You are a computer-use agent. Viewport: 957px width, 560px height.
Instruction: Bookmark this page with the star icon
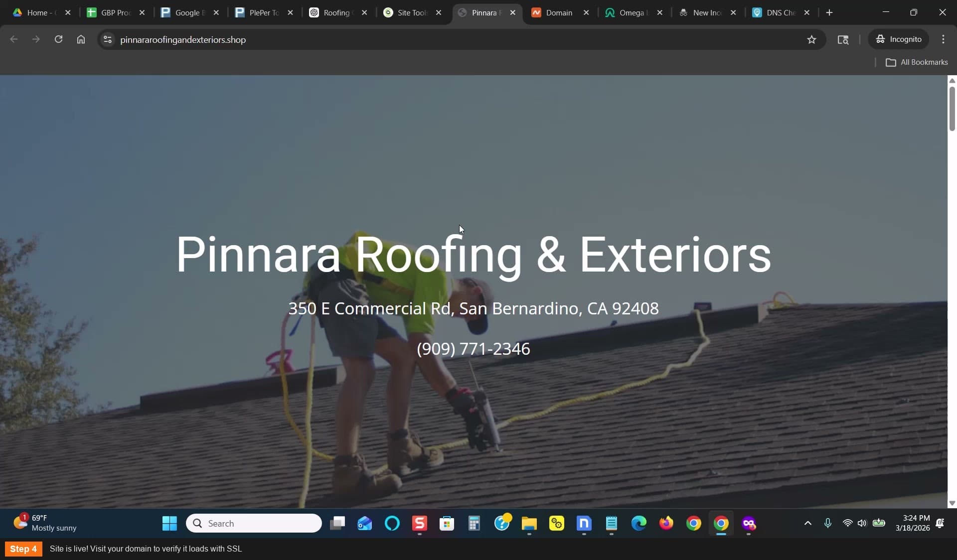(811, 39)
